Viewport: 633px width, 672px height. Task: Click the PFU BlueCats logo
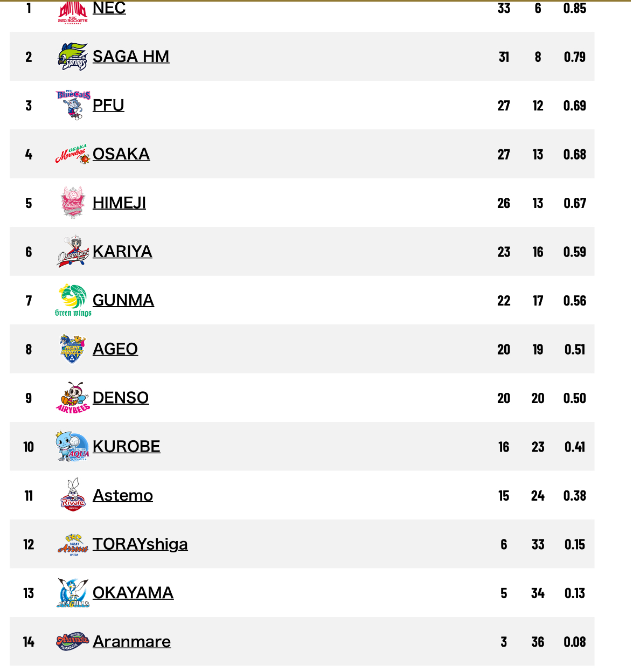(73, 105)
